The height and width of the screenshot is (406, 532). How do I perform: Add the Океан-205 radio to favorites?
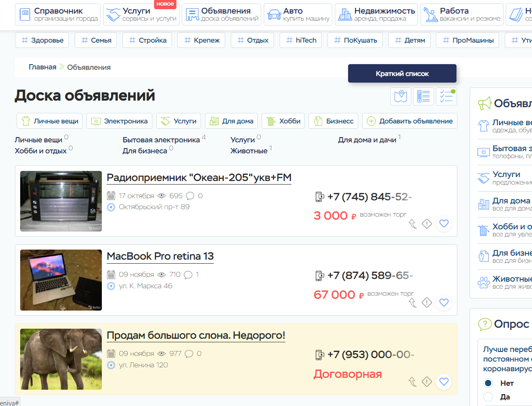444,223
